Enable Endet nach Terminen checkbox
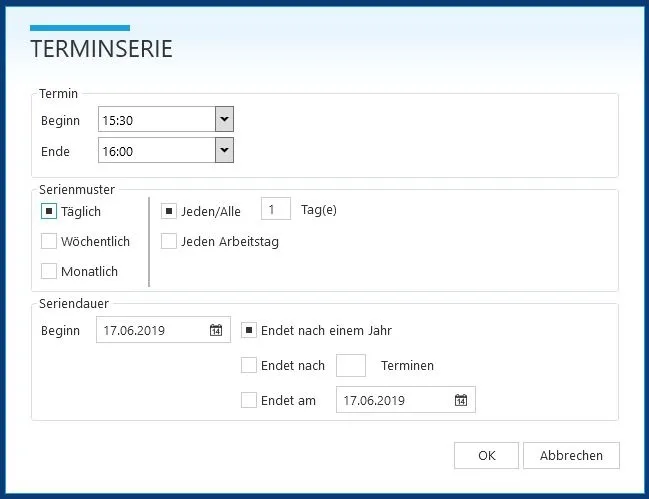The image size is (649, 499). 249,365
